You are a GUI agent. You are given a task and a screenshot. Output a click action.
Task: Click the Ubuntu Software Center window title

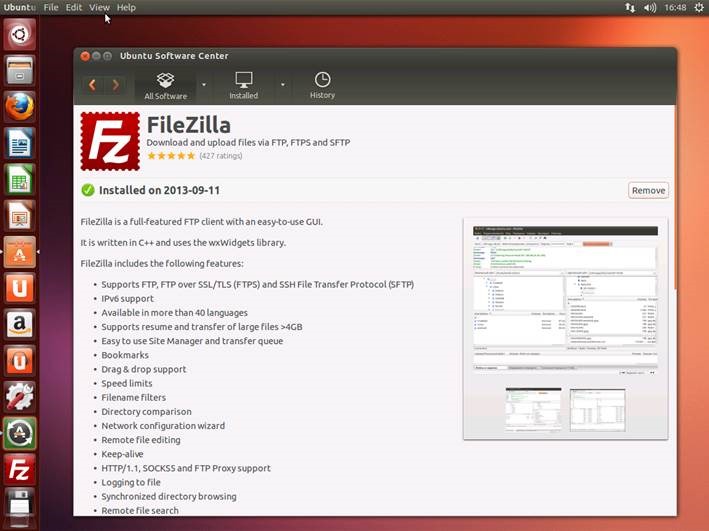click(x=174, y=56)
